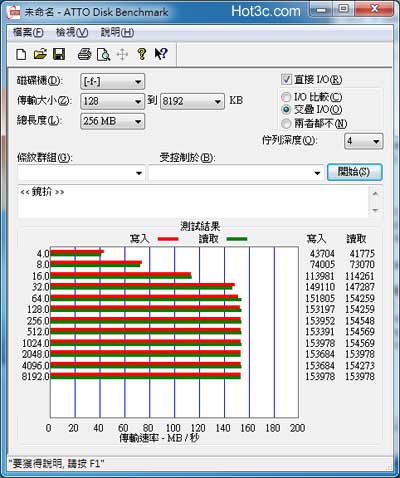The image size is (400, 478).
Task: Click the read value 154548
Action: coord(360,321)
